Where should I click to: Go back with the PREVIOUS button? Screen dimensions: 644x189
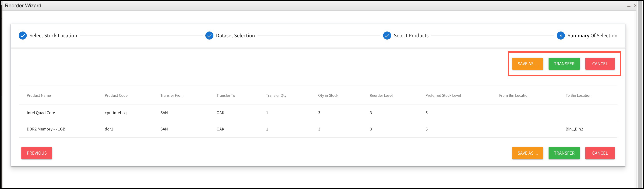(x=37, y=153)
